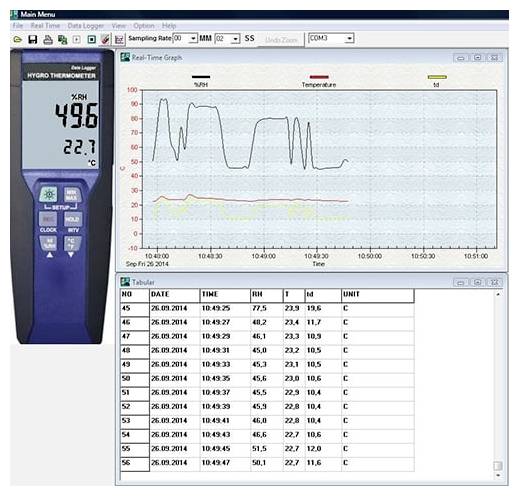The height and width of the screenshot is (496, 519).
Task: Open the COM3 port dropdown
Action: 349,39
